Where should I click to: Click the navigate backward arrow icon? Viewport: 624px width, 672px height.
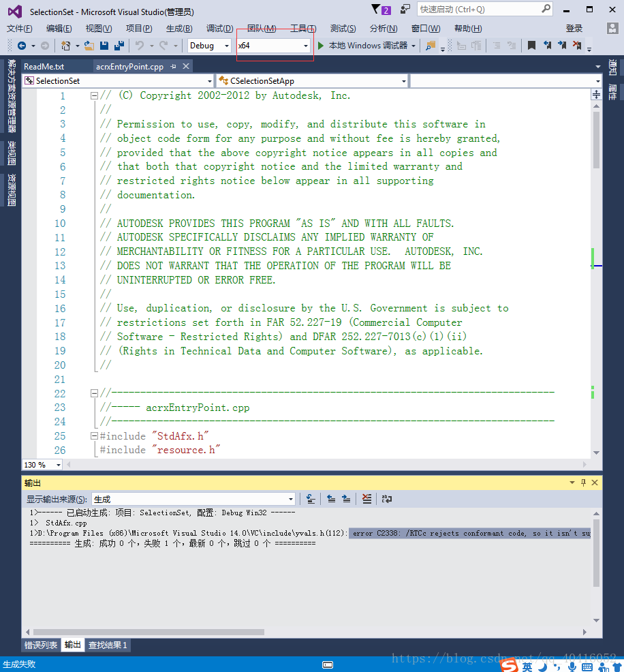pyautogui.click(x=22, y=46)
